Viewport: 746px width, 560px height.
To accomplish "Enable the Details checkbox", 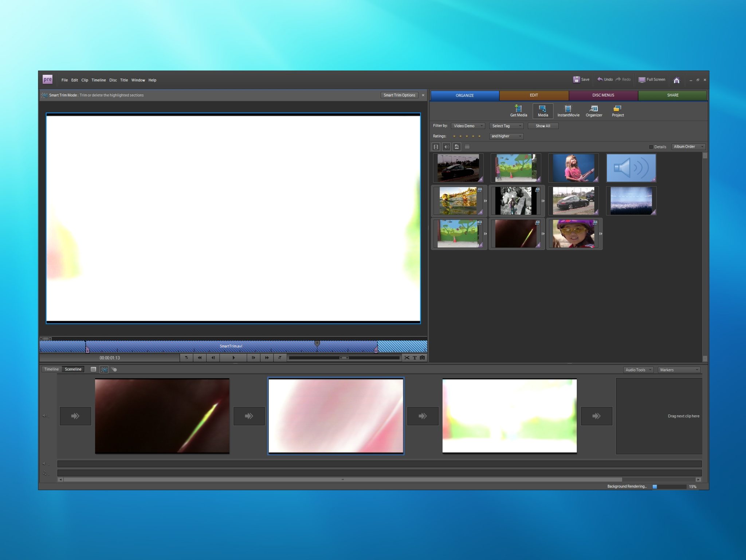I will (651, 147).
